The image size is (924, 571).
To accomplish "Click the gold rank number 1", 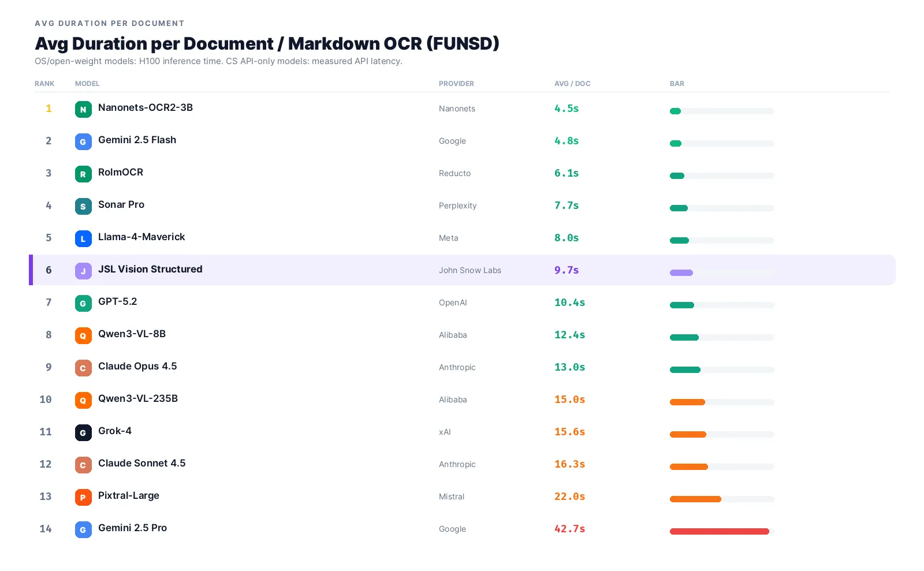I will tap(49, 109).
